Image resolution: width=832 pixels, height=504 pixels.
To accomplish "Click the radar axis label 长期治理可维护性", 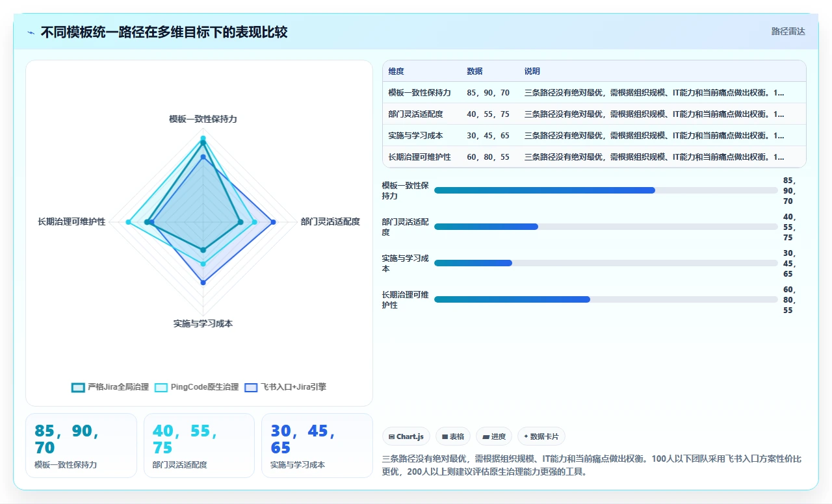I will 71,222.
